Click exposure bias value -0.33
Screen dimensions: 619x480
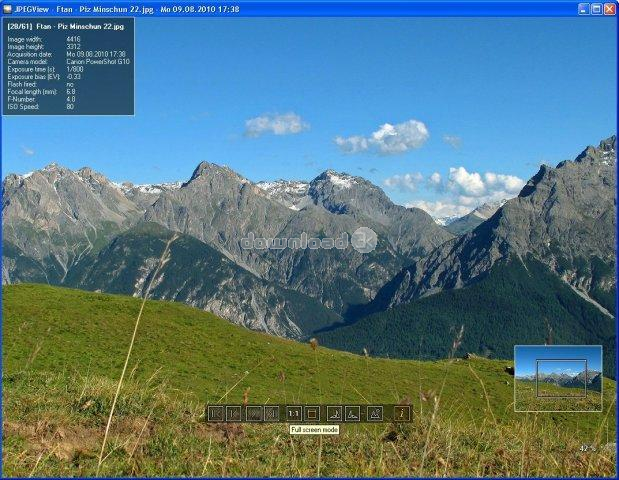coord(73,77)
